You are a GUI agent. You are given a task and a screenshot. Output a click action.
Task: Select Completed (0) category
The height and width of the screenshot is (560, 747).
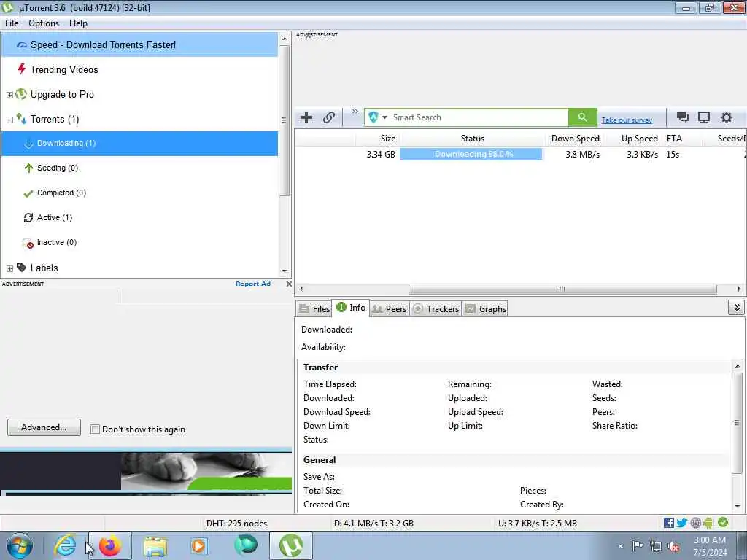[61, 192]
